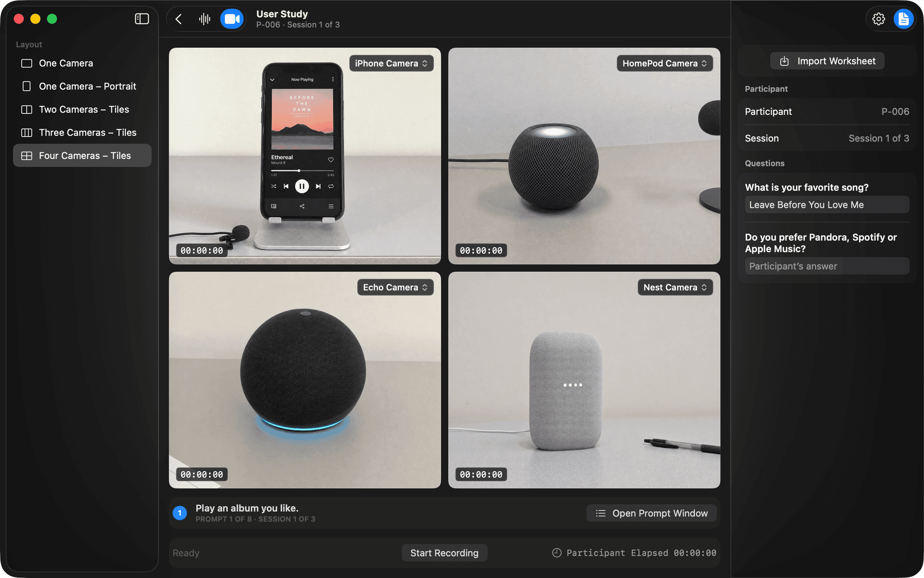Open the Nest Camera source dropdown
Screen dimensions: 924x578
[675, 288]
